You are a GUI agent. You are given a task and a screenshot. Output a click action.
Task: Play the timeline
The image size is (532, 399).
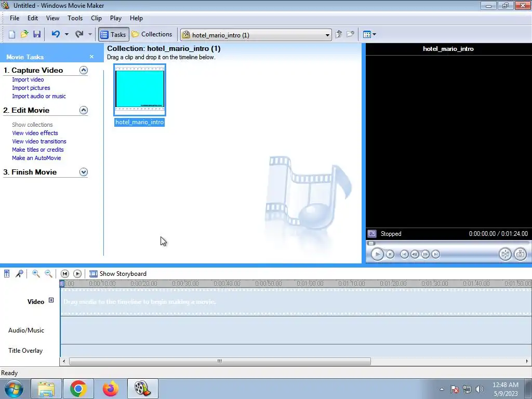point(77,274)
